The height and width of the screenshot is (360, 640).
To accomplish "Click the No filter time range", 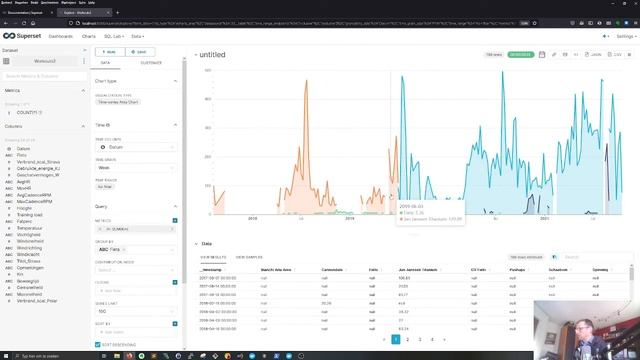I will point(105,187).
